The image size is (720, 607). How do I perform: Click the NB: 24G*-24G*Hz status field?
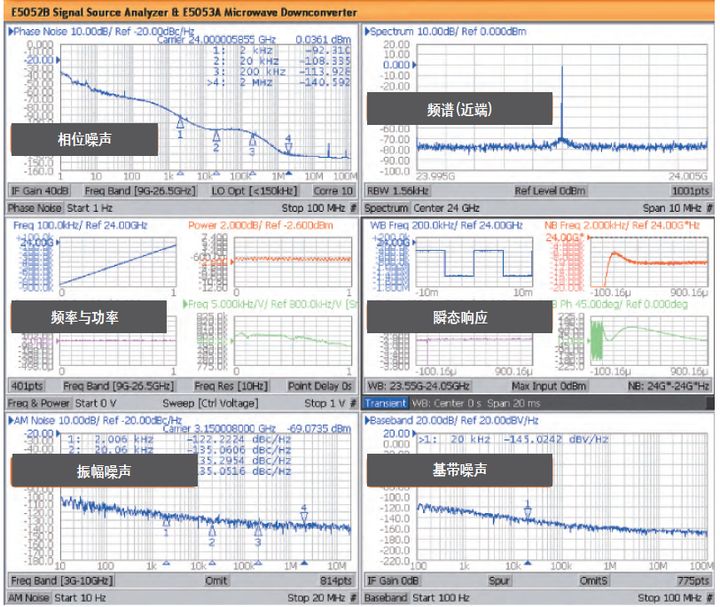tap(669, 386)
